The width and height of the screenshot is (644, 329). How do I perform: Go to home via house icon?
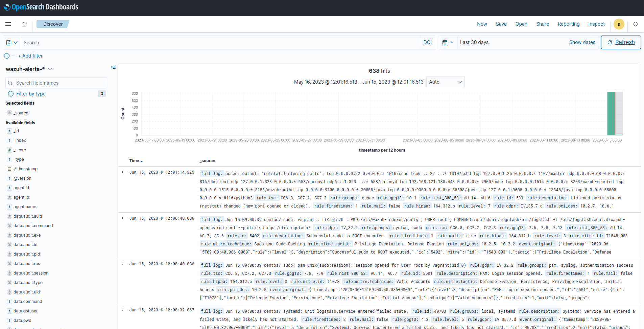click(x=24, y=24)
